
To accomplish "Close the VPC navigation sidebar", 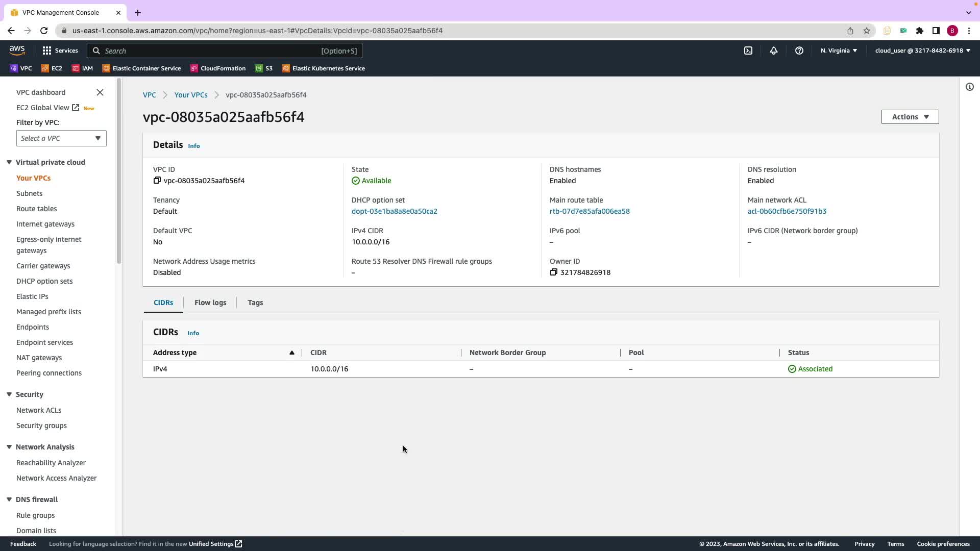I will coord(100,92).
